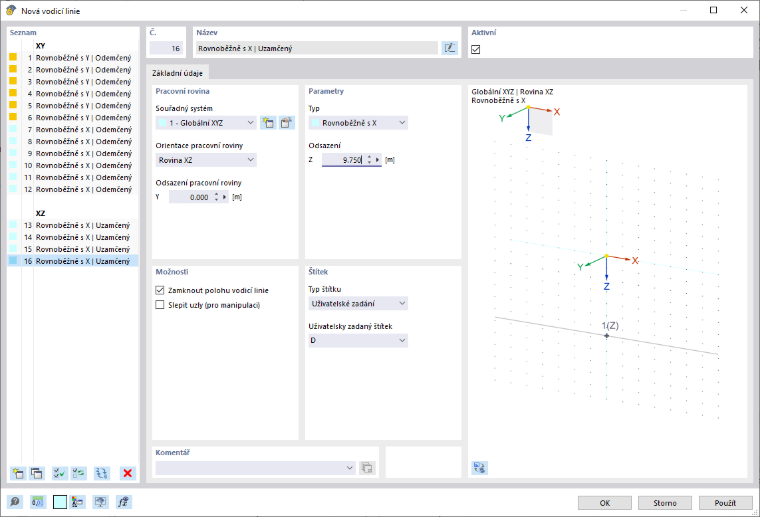Image resolution: width=760 pixels, height=517 pixels.
Task: Select list row 10 Rovnoběžně s X
Action: click(x=73, y=165)
